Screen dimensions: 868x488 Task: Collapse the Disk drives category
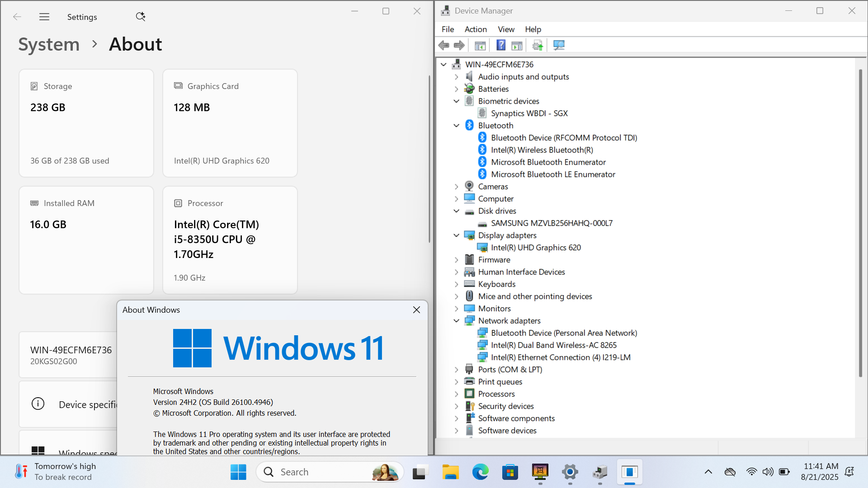[457, 211]
